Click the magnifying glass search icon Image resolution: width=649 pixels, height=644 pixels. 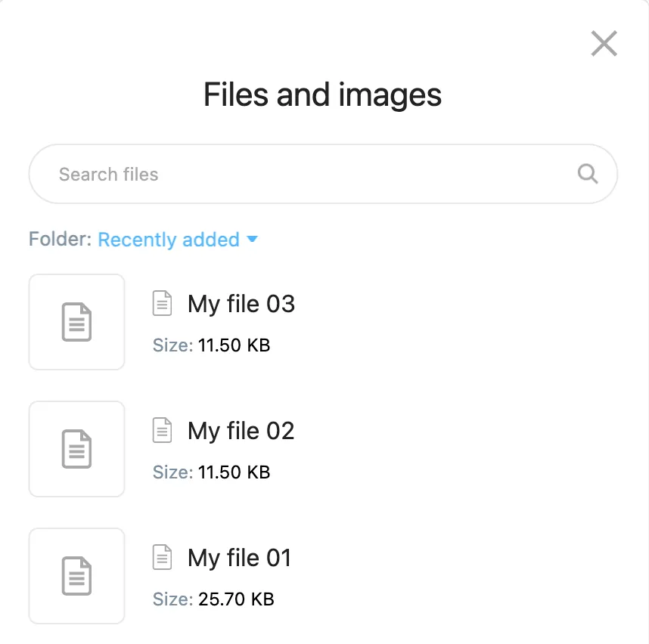[588, 174]
